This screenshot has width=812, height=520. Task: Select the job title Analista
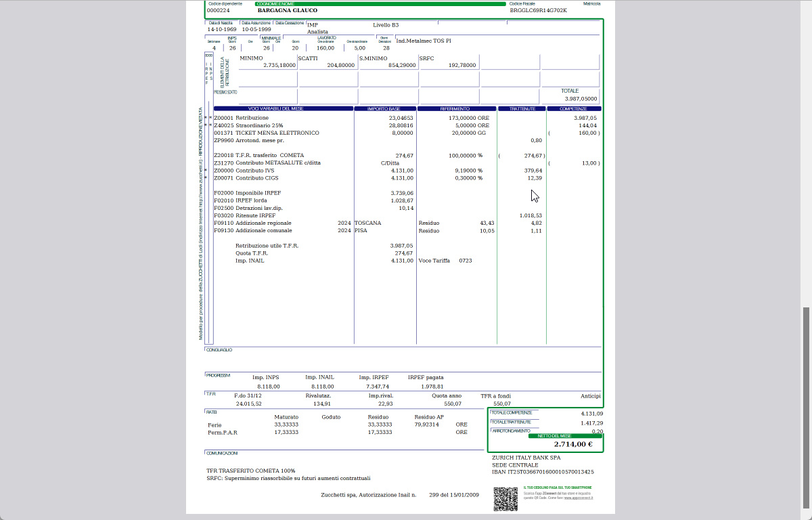point(317,32)
